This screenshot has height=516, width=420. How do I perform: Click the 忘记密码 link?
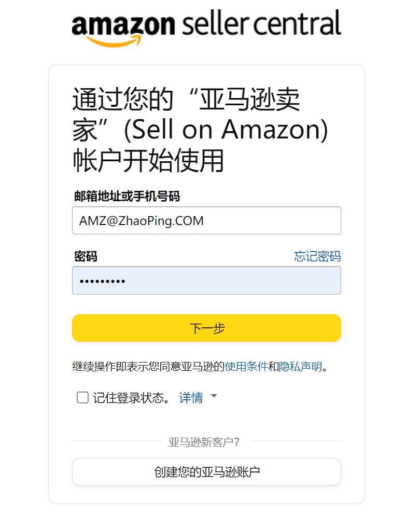coord(317,256)
